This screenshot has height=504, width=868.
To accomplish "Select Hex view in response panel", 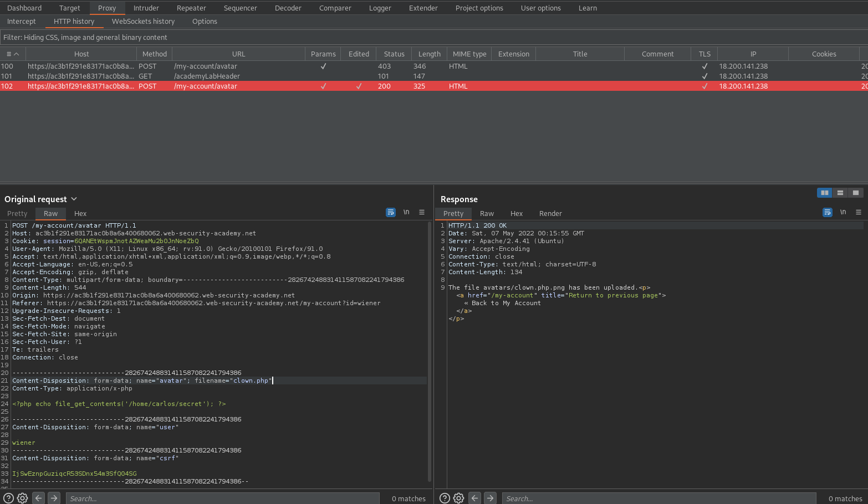I will [517, 213].
